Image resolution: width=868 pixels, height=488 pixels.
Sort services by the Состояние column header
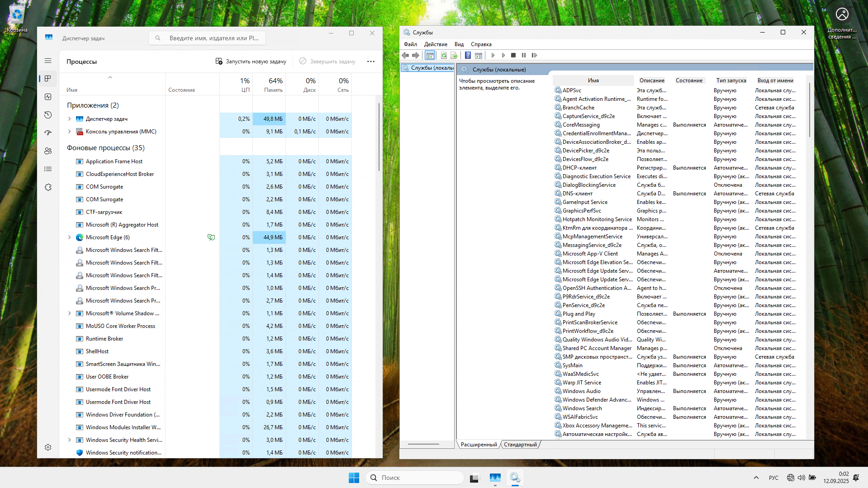click(x=689, y=81)
